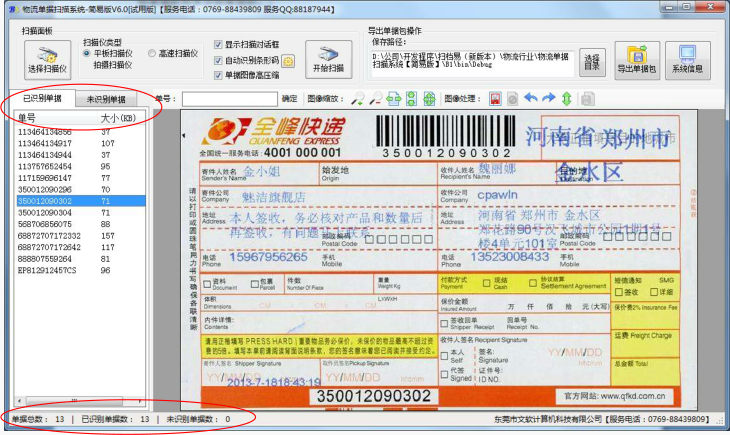Fit image to width icon
This screenshot has width=730, height=435.
pos(394,99)
